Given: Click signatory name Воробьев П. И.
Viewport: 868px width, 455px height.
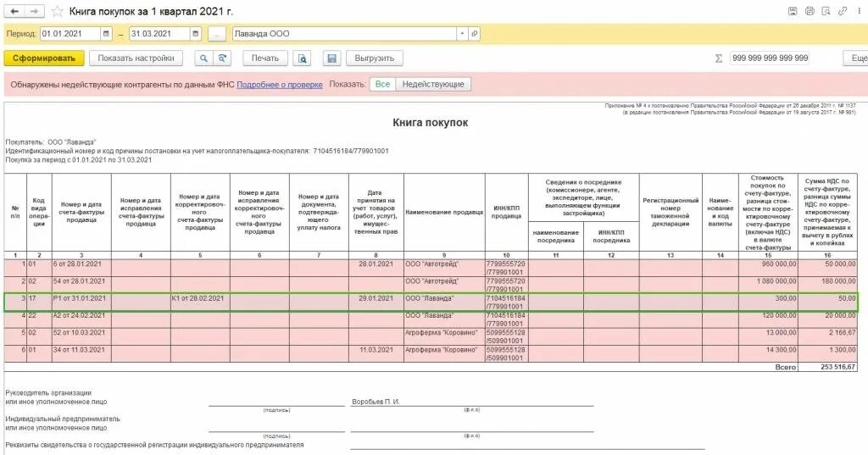Looking at the screenshot, I should point(376,402).
